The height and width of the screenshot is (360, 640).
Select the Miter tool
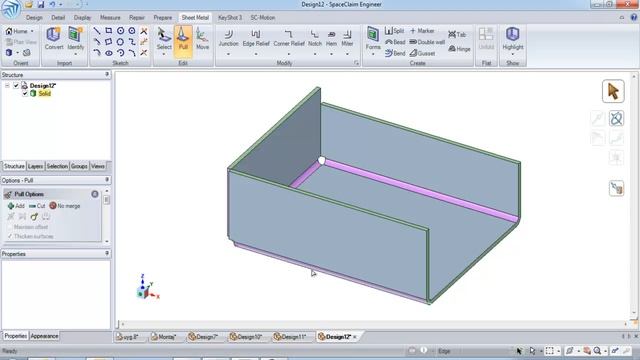pyautogui.click(x=347, y=38)
